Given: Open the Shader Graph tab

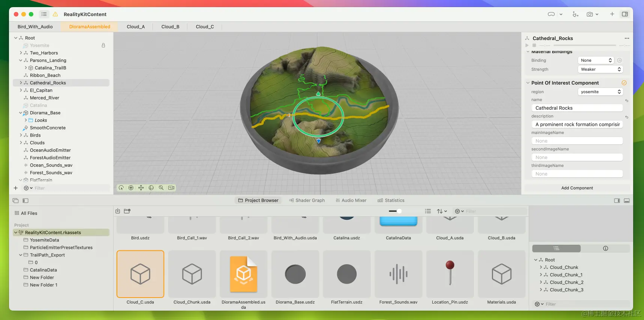Looking at the screenshot, I should pyautogui.click(x=307, y=200).
